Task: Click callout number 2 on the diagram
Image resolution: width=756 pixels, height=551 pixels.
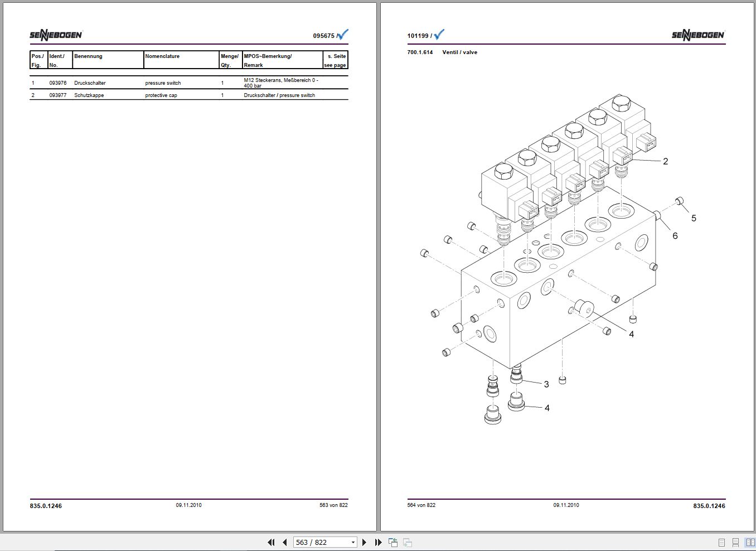Action: [x=665, y=161]
